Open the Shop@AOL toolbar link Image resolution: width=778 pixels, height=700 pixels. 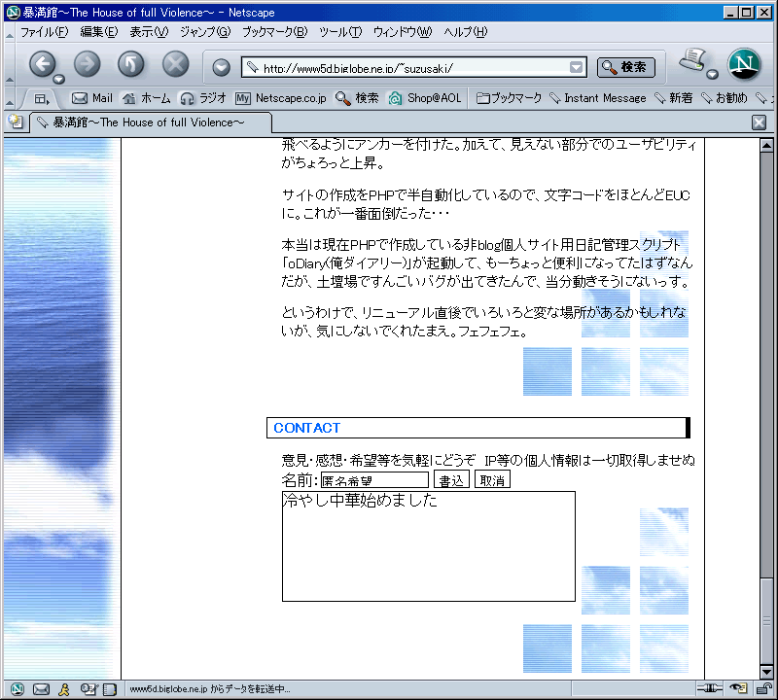pos(424,98)
